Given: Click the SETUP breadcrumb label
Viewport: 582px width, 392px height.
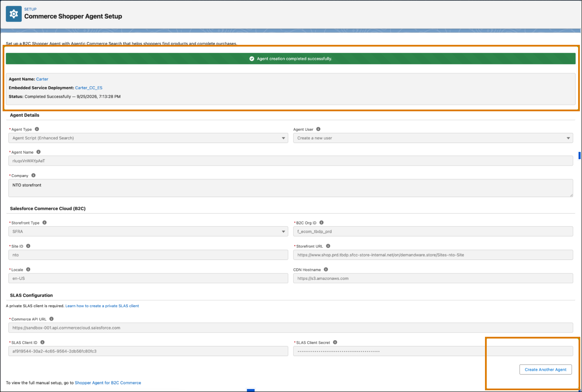Looking at the screenshot, I should click(x=30, y=9).
